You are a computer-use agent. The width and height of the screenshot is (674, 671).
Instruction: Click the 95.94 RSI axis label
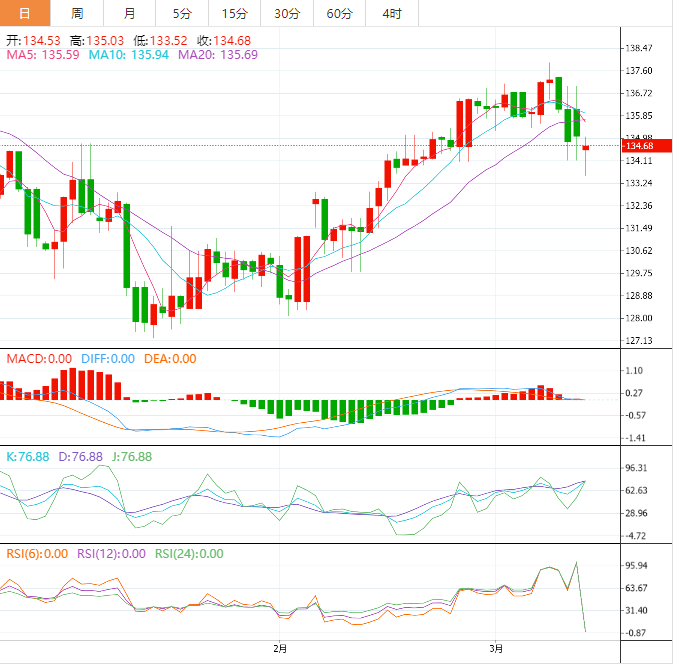(636, 565)
